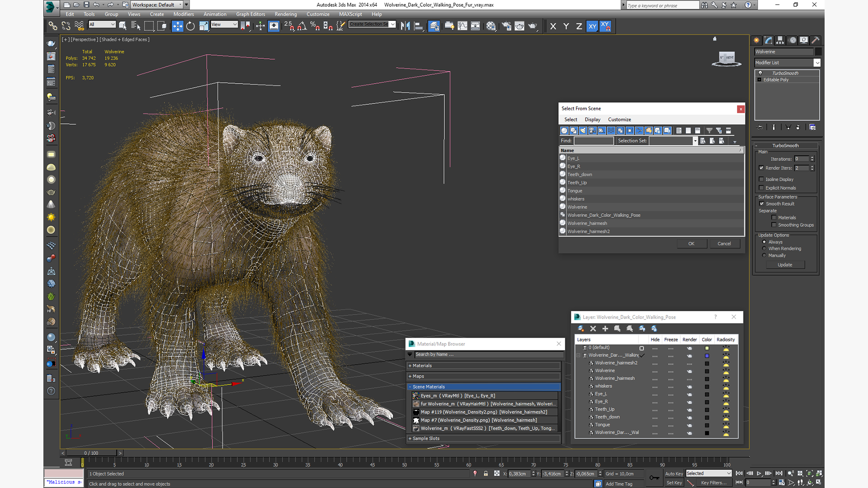Click the default layer color swatch
This screenshot has width=868, height=488.
[707, 348]
